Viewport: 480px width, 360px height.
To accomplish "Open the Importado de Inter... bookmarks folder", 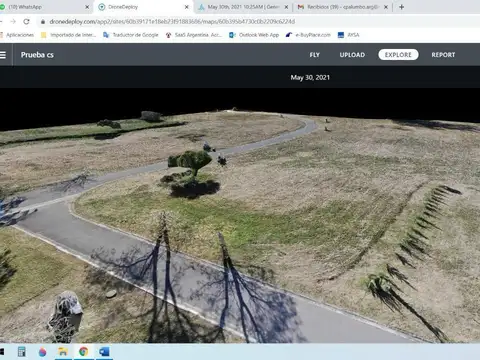I will point(68,35).
